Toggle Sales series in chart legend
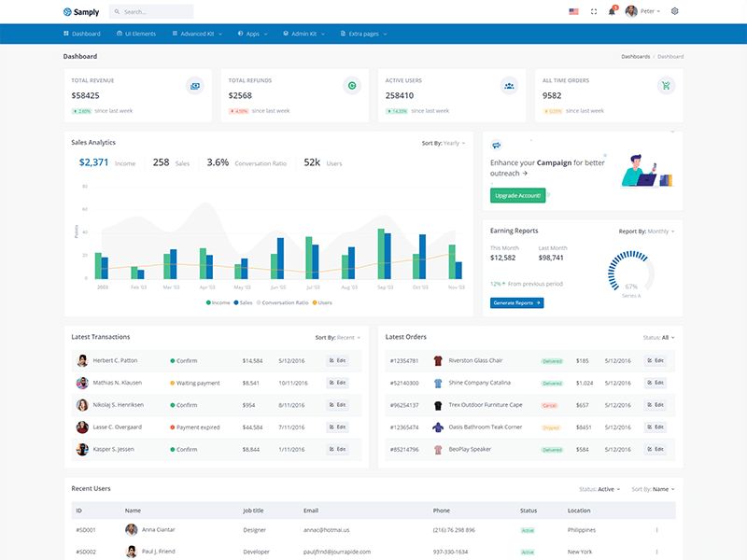Image resolution: width=747 pixels, height=560 pixels. point(243,302)
